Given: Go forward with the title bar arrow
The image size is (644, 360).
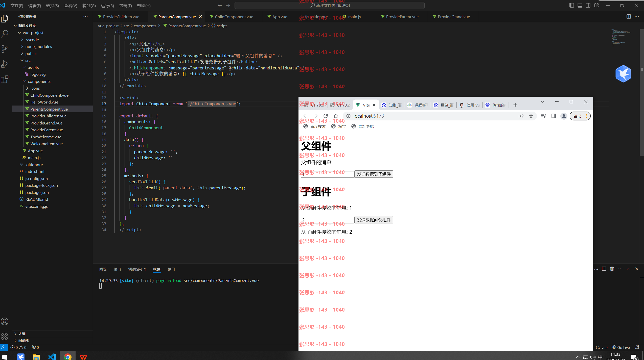Looking at the screenshot, I should [228, 5].
